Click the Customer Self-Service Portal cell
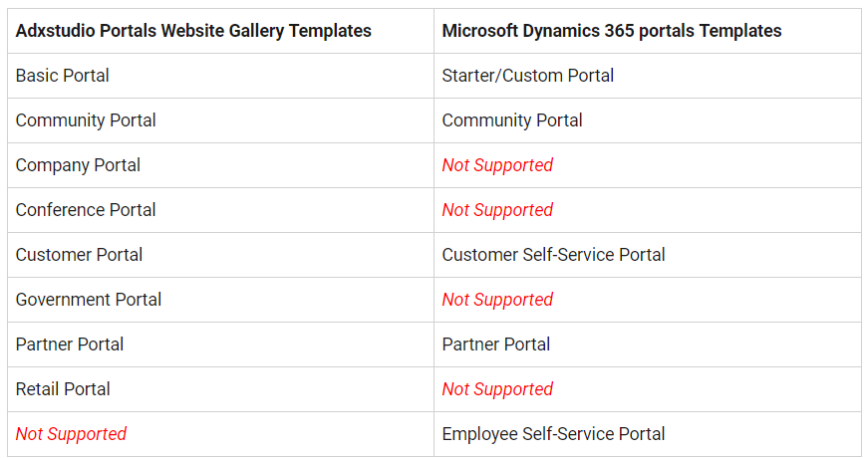868x458 pixels. pyautogui.click(x=553, y=255)
